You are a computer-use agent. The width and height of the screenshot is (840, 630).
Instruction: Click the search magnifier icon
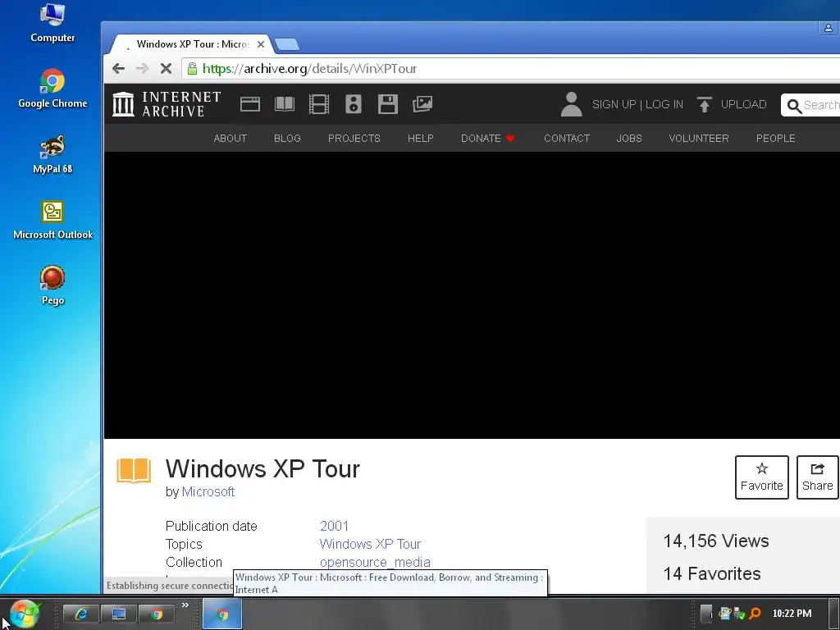click(794, 106)
